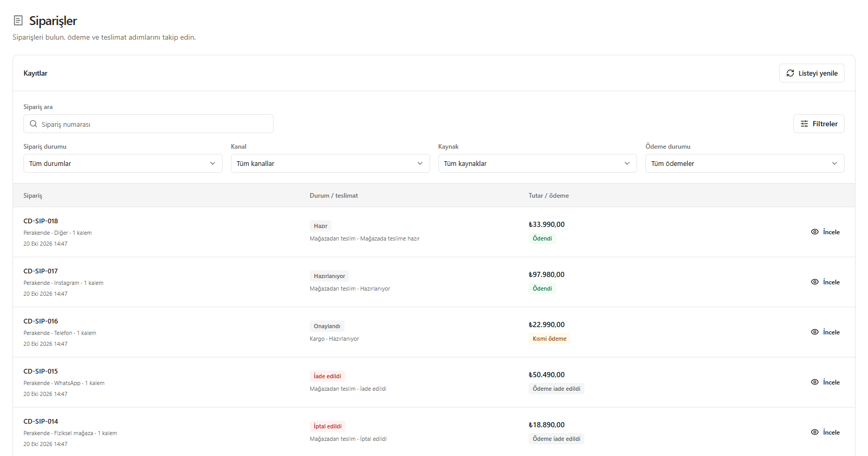Focus the Sipariş numarası search field
Image resolution: width=868 pixels, height=456 pixels.
(149, 124)
